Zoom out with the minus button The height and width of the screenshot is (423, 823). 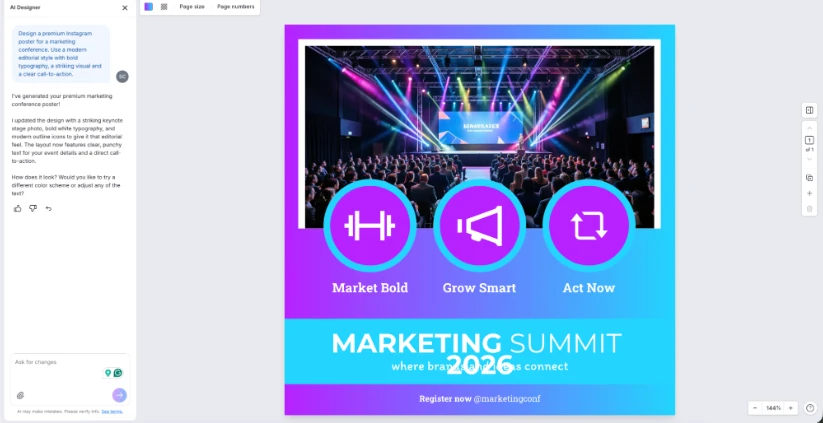point(755,408)
